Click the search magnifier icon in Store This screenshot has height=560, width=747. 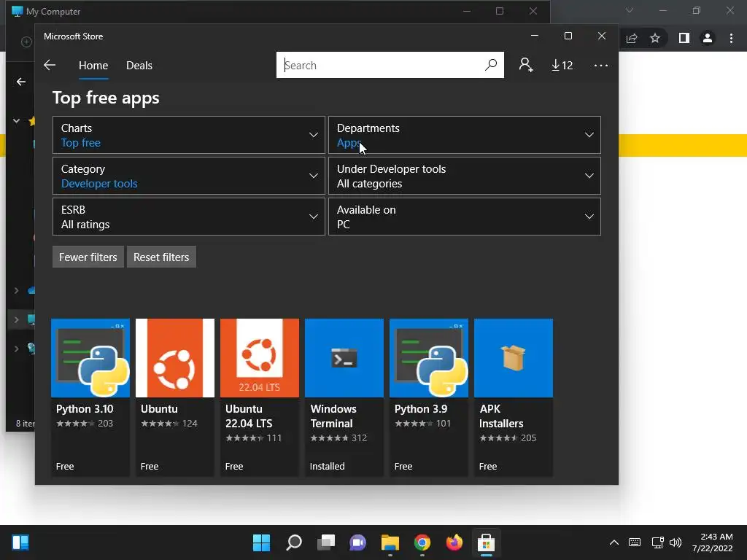tap(491, 65)
